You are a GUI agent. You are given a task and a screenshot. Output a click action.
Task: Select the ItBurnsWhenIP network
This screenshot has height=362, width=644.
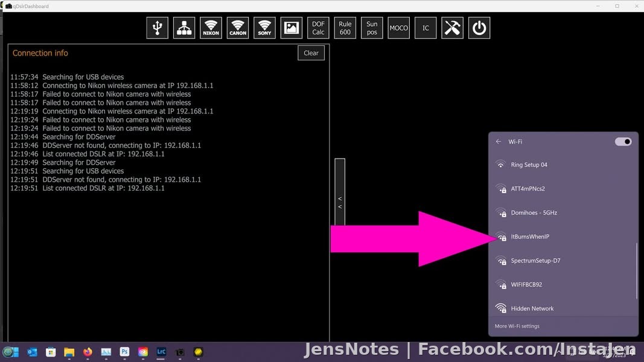563,237
